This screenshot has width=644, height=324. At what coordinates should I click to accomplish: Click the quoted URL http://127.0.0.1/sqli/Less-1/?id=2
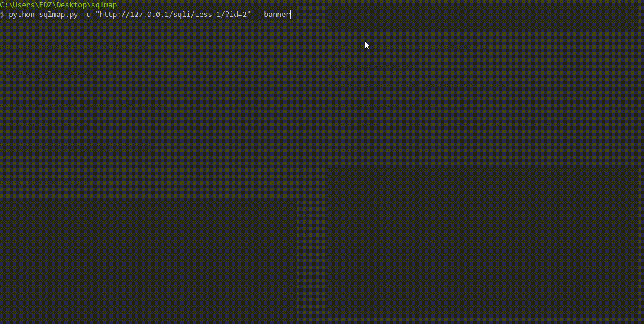173,15
